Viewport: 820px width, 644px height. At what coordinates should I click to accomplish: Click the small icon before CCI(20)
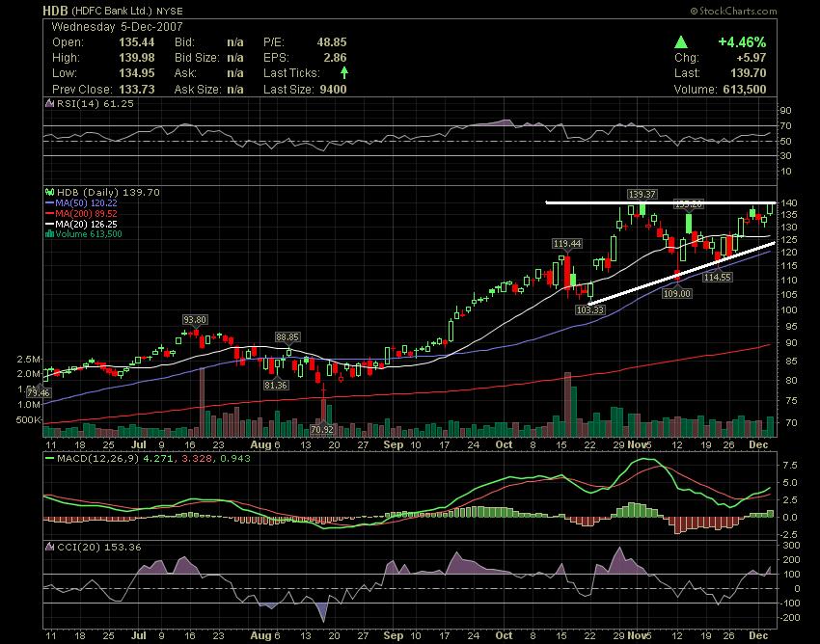pos(49,547)
